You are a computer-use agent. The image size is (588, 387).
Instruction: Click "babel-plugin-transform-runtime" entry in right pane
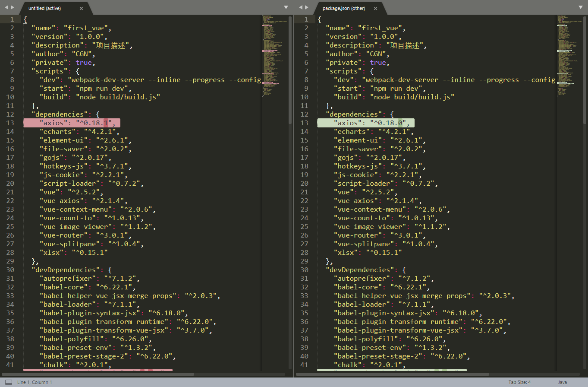422,322
